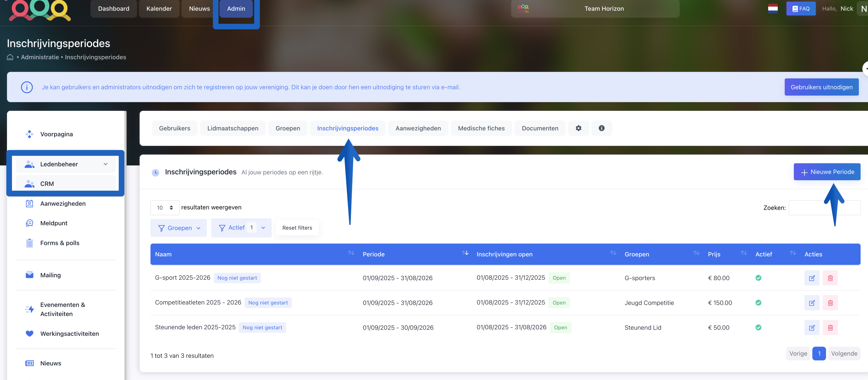Viewport: 868px width, 380px height.
Task: Open the results-per-page 10 selector
Action: [165, 208]
